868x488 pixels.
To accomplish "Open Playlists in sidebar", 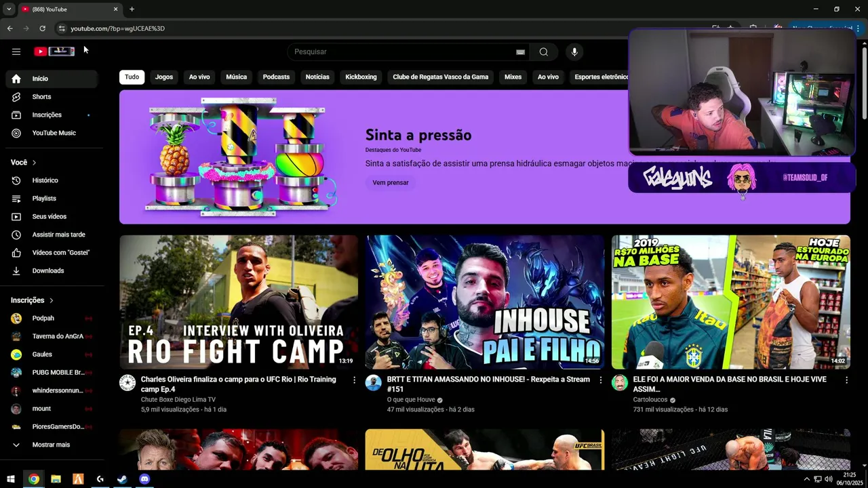I will 52,199.
